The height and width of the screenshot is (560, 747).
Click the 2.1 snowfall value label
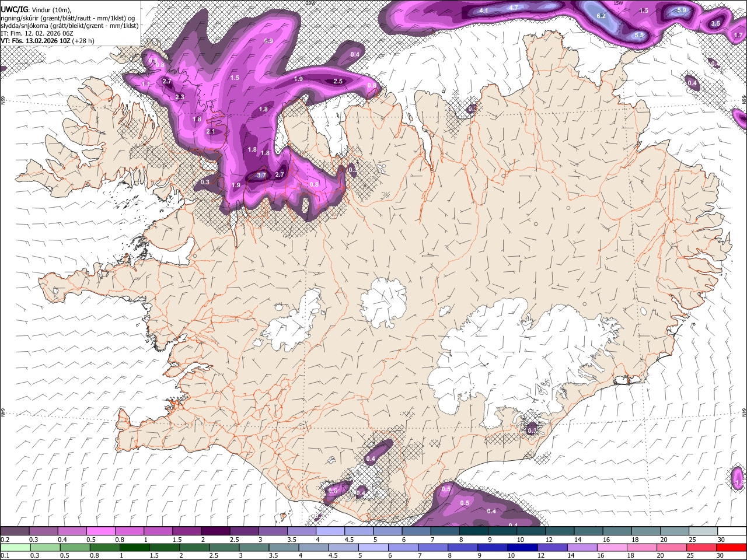211,132
